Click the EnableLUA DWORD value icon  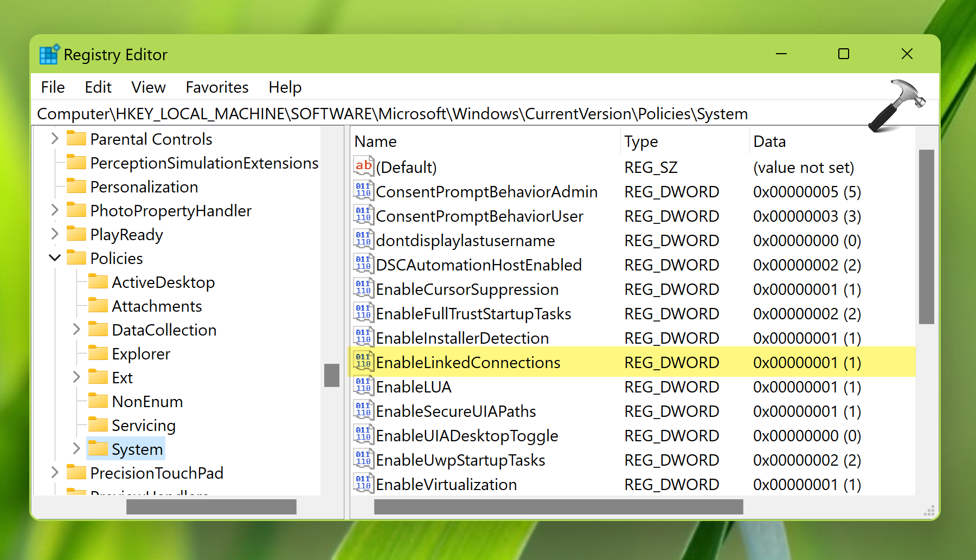pos(363,386)
